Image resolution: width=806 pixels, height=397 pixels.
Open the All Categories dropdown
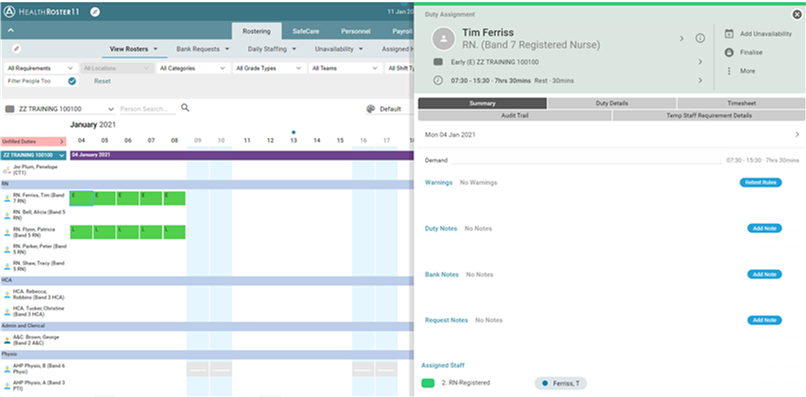pyautogui.click(x=192, y=68)
